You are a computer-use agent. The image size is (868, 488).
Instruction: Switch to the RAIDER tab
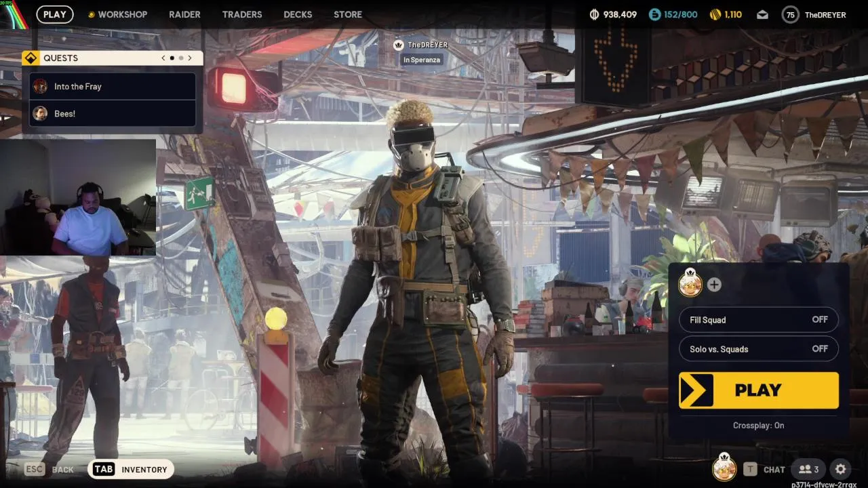[x=184, y=14]
